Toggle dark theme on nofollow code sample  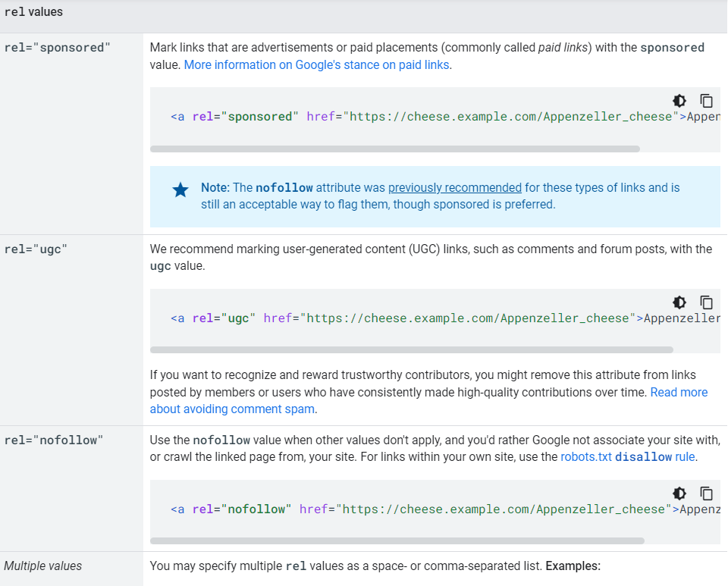[679, 494]
